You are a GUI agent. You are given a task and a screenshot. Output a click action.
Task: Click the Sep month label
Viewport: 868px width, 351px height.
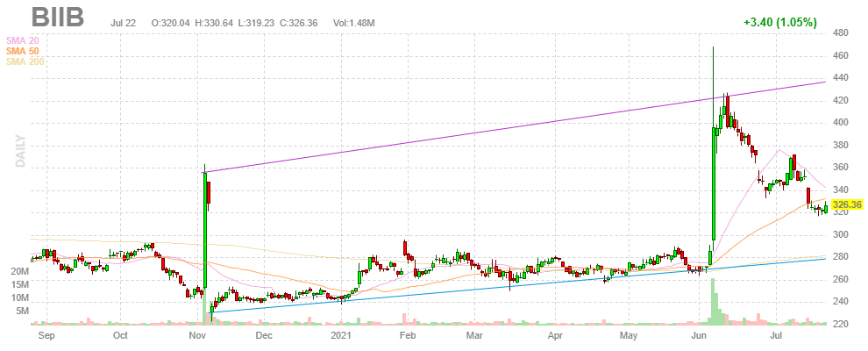point(47,335)
